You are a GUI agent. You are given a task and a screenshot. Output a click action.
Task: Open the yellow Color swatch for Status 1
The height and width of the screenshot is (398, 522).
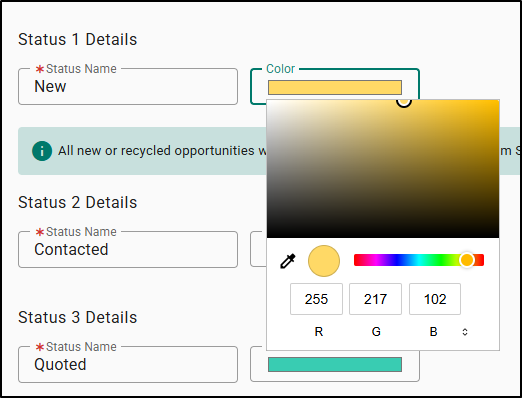[335, 87]
